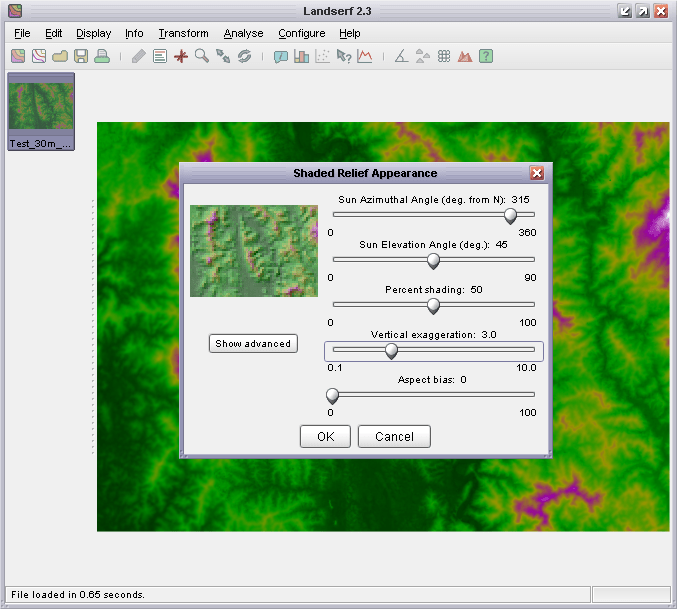
Task: Open the Analyse menu
Action: pyautogui.click(x=244, y=33)
